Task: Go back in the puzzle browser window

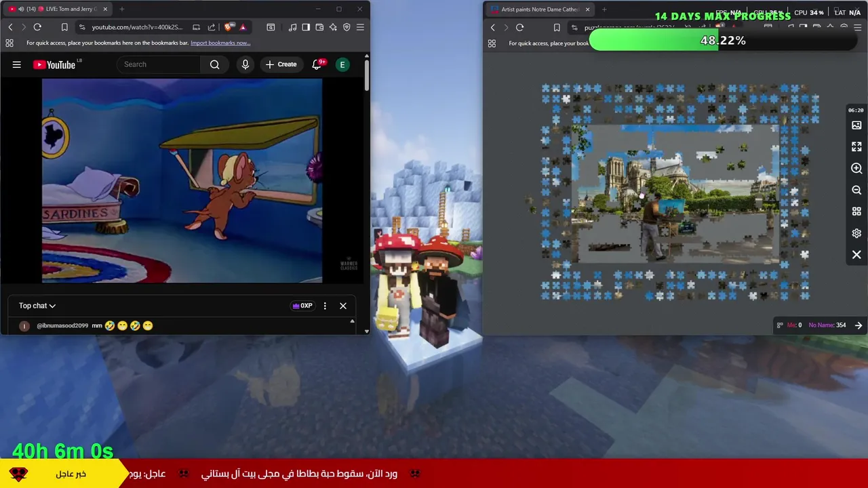Action: pyautogui.click(x=493, y=28)
